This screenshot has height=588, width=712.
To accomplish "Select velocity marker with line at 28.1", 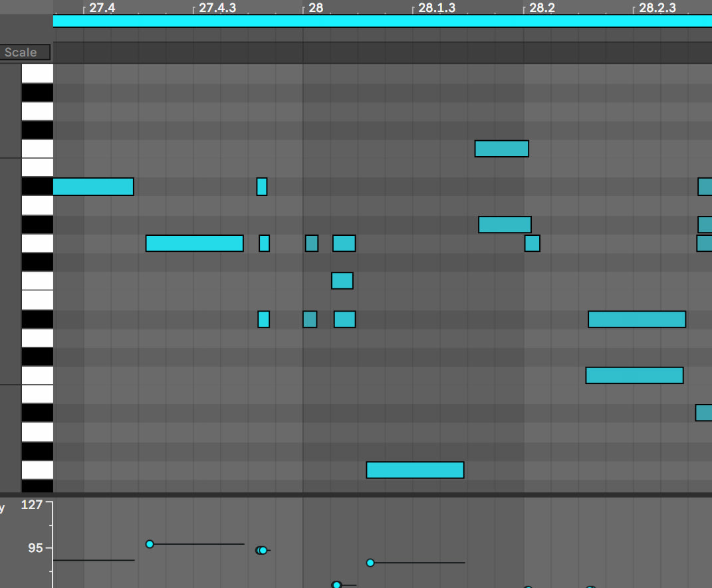I will [370, 563].
